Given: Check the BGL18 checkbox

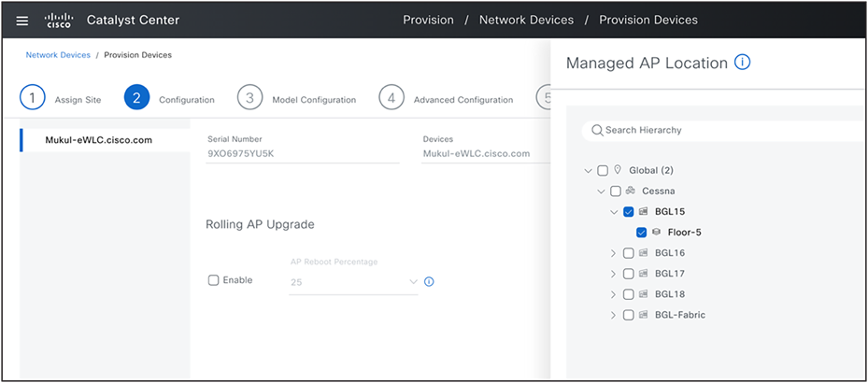Looking at the screenshot, I should (x=628, y=294).
